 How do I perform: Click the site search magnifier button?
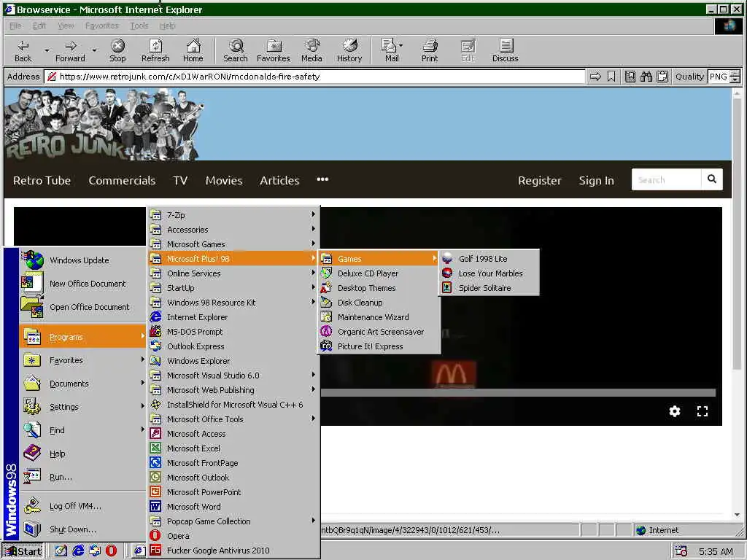coord(712,179)
